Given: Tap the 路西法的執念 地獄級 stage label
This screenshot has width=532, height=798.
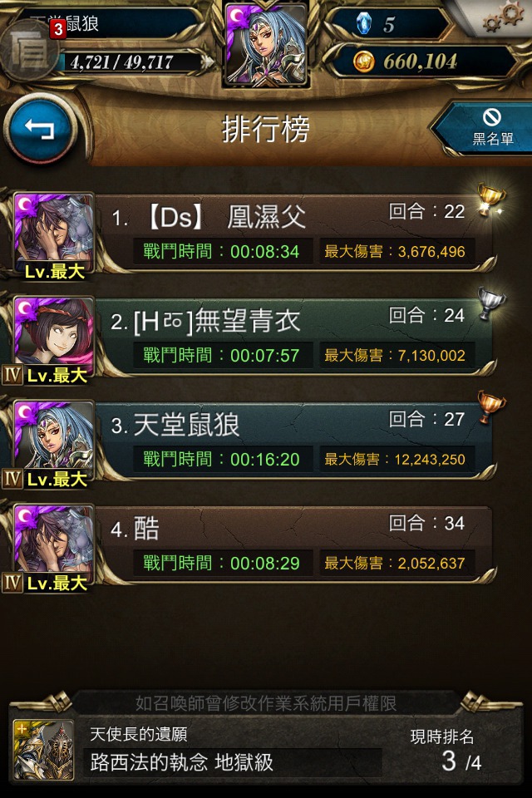Looking at the screenshot, I should (x=182, y=762).
